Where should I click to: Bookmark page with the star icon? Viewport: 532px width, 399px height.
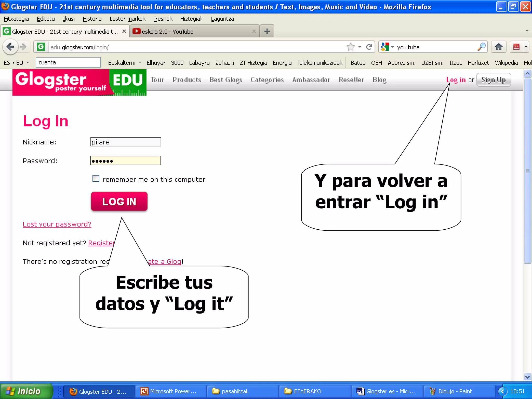(x=351, y=47)
